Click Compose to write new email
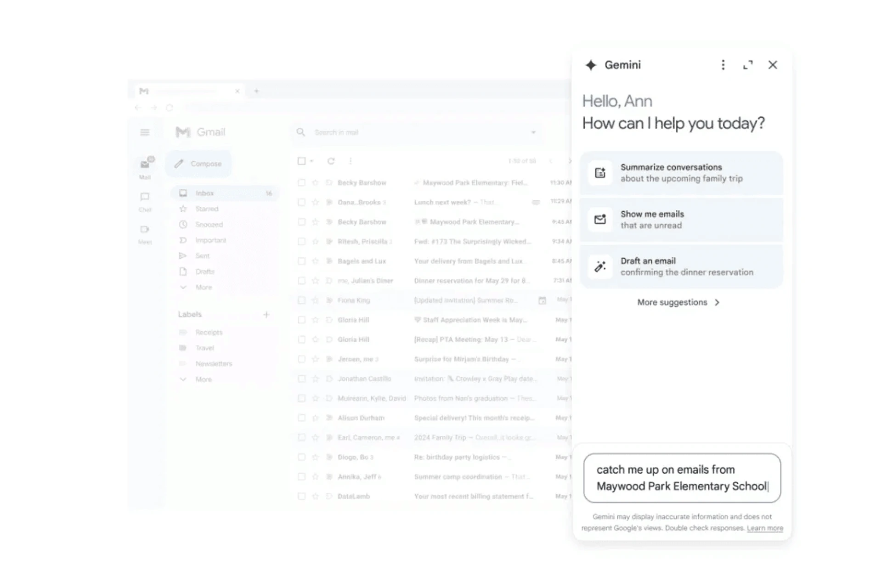The height and width of the screenshot is (588, 882). (x=198, y=164)
